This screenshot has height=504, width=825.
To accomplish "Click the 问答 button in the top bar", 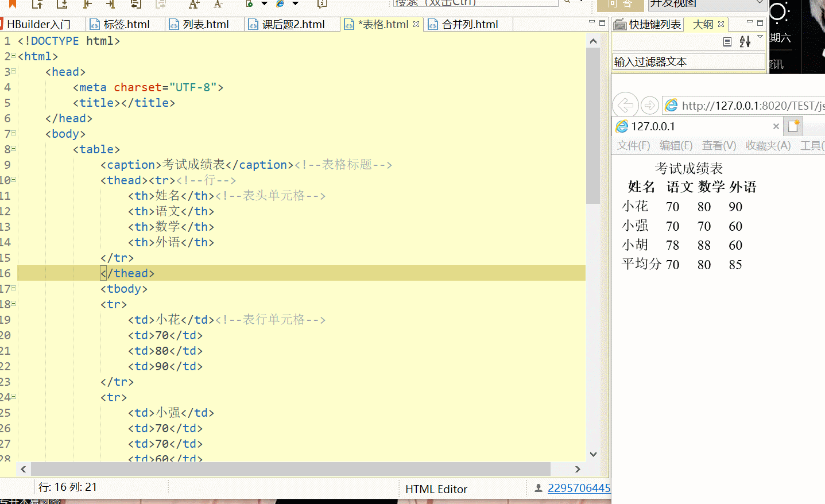I will [620, 5].
